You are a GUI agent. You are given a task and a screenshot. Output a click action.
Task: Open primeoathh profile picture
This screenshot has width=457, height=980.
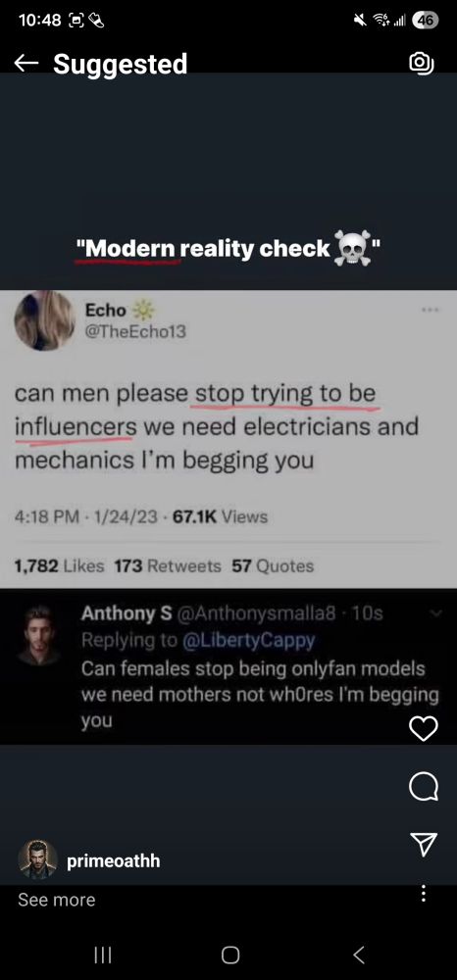[x=37, y=859]
